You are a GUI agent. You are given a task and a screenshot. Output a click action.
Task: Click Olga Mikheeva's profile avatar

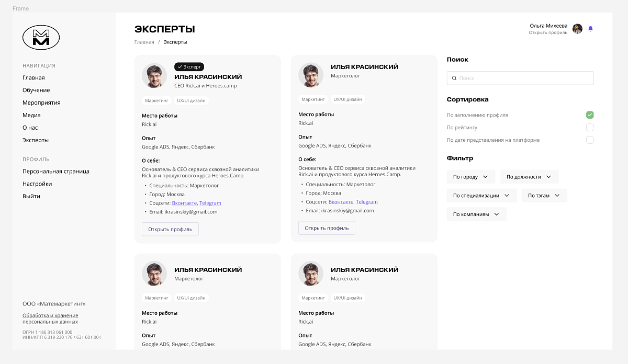click(x=577, y=29)
